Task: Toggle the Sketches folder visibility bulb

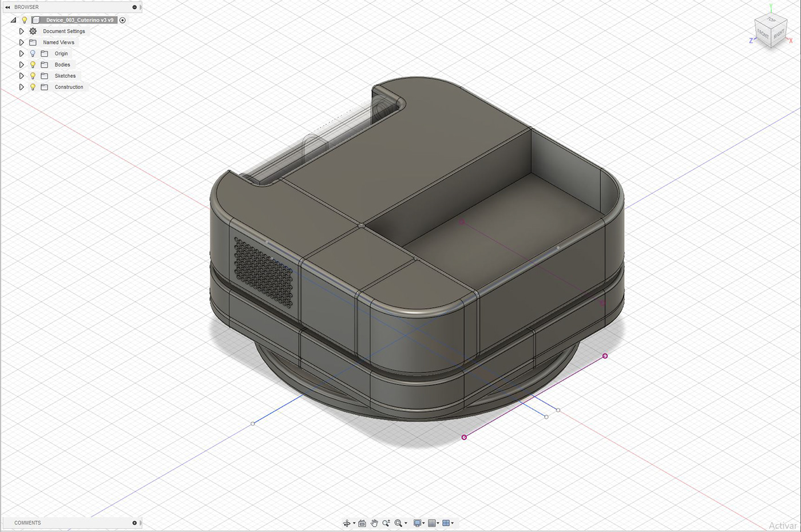Action: [32, 76]
